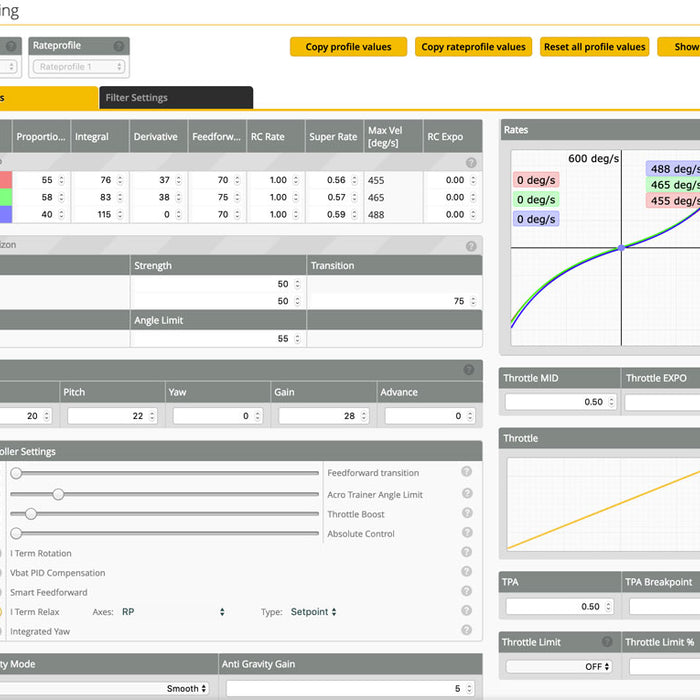Click Acro Trainer Angle Limit help icon
Viewport: 700px width, 700px height.
[x=466, y=494]
